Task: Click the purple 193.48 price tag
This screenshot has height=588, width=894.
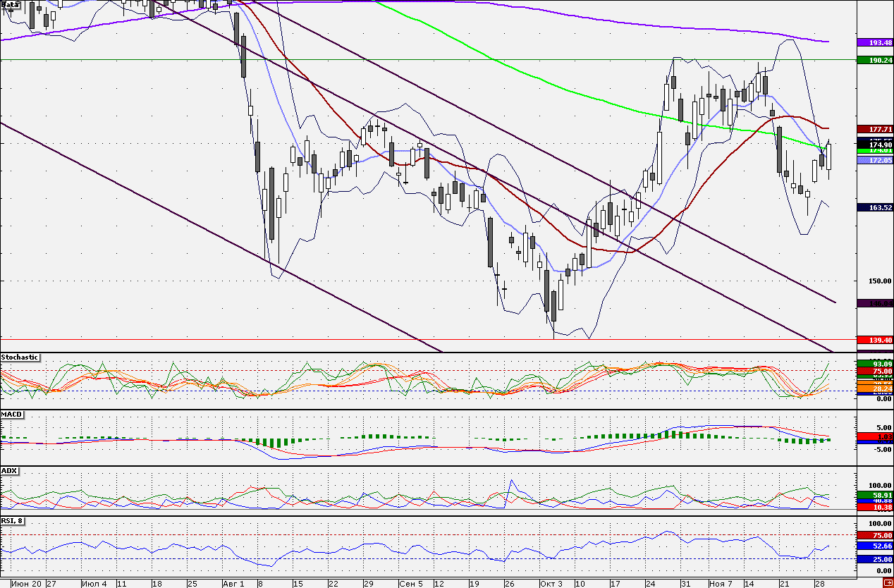Action: pyautogui.click(x=875, y=42)
